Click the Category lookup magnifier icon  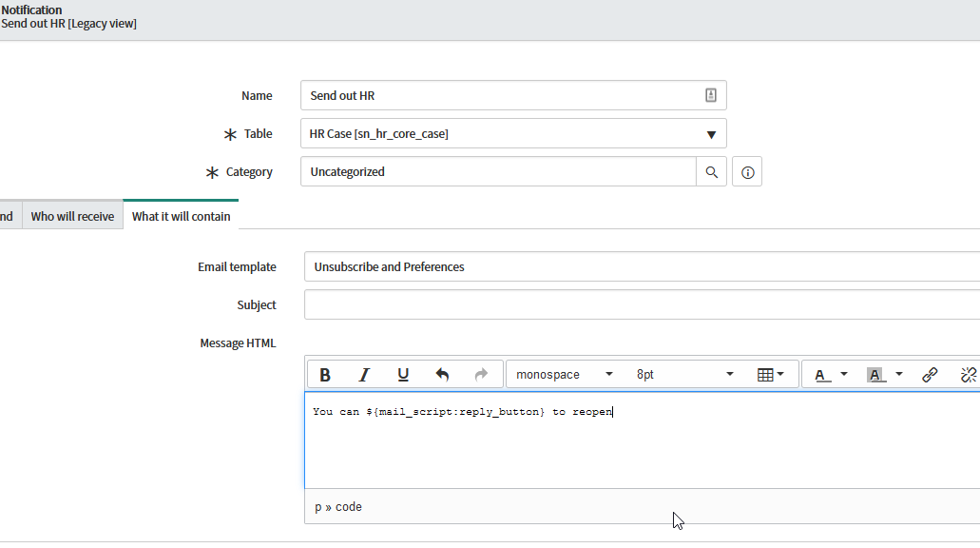click(711, 172)
